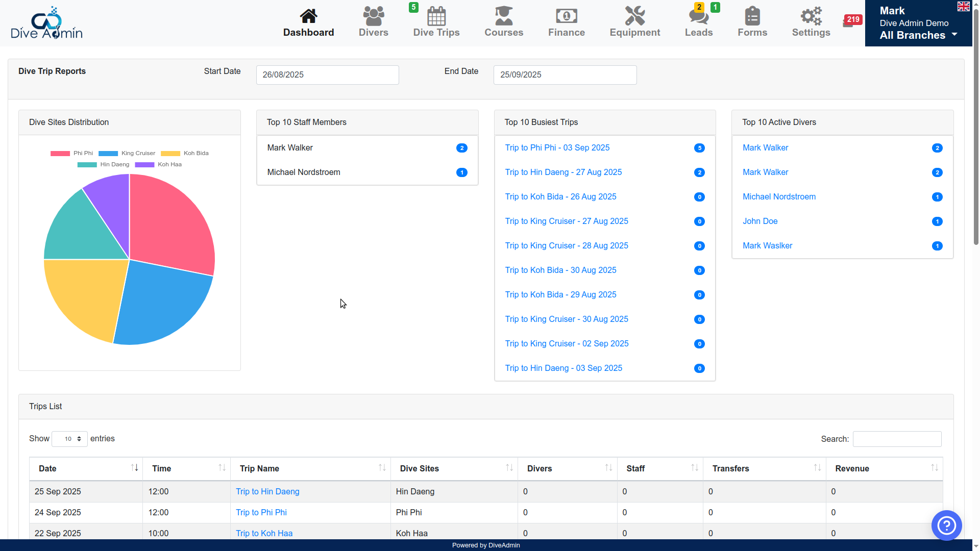Click the Start Date input field
980x551 pixels.
[x=327, y=75]
